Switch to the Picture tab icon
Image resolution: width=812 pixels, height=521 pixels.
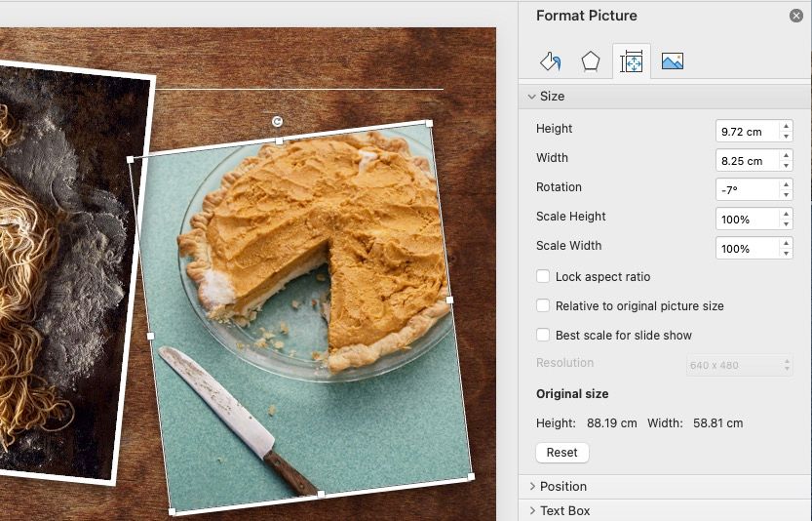click(673, 61)
